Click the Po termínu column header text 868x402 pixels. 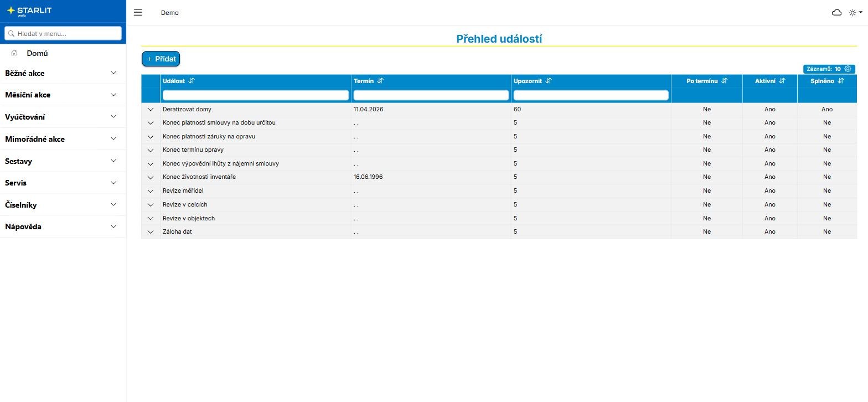(702, 81)
